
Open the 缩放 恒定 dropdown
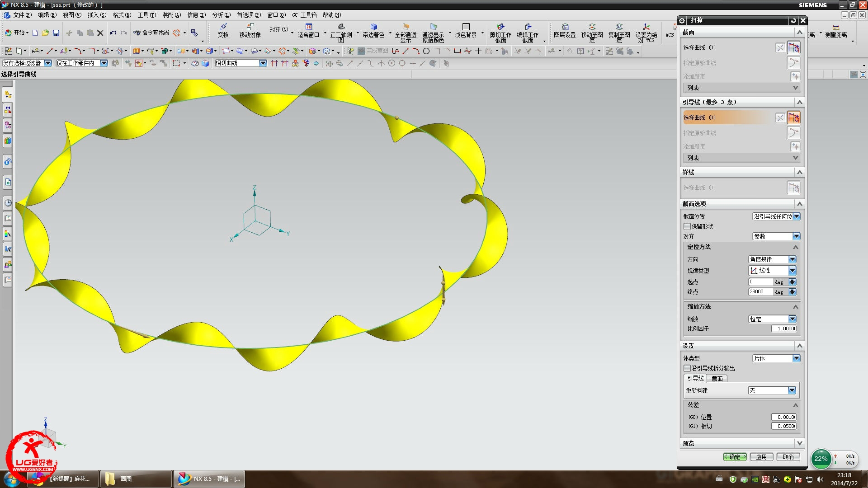pos(773,319)
